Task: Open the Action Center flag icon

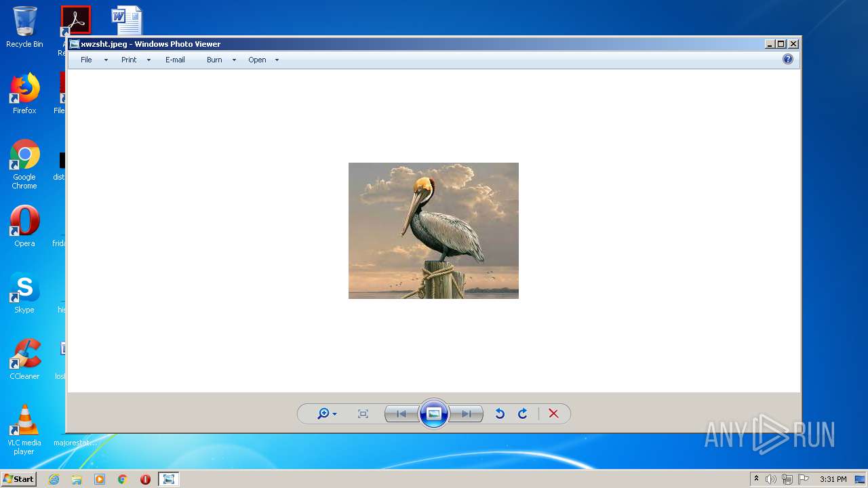Action: point(804,479)
